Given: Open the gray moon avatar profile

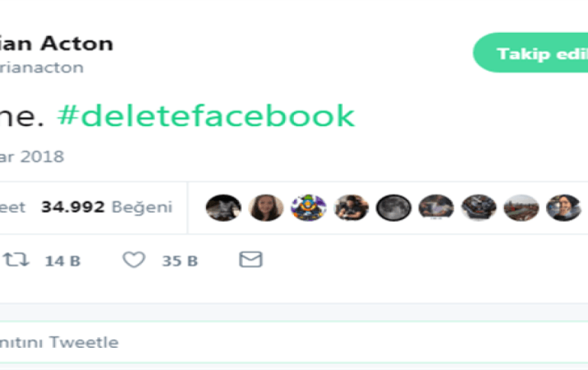Looking at the screenshot, I should point(393,208).
